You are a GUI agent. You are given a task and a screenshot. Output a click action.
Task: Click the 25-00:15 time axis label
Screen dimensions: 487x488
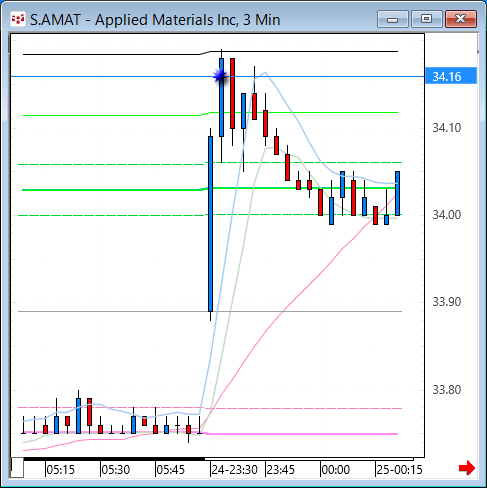coord(399,470)
